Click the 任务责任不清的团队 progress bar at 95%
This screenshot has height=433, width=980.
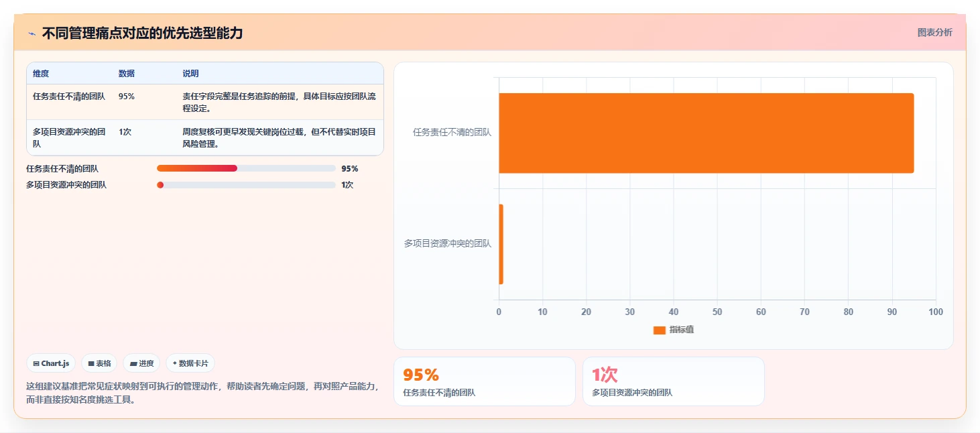tap(246, 168)
